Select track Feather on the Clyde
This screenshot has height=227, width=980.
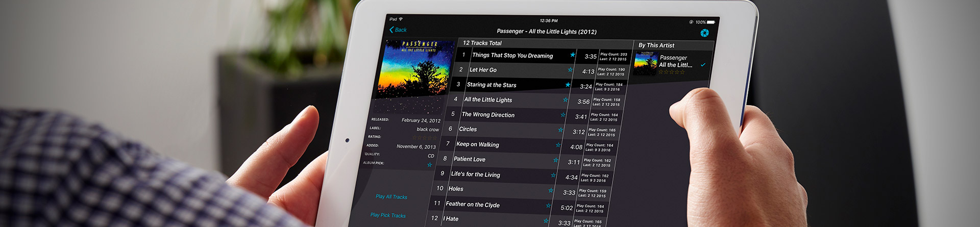click(x=473, y=204)
